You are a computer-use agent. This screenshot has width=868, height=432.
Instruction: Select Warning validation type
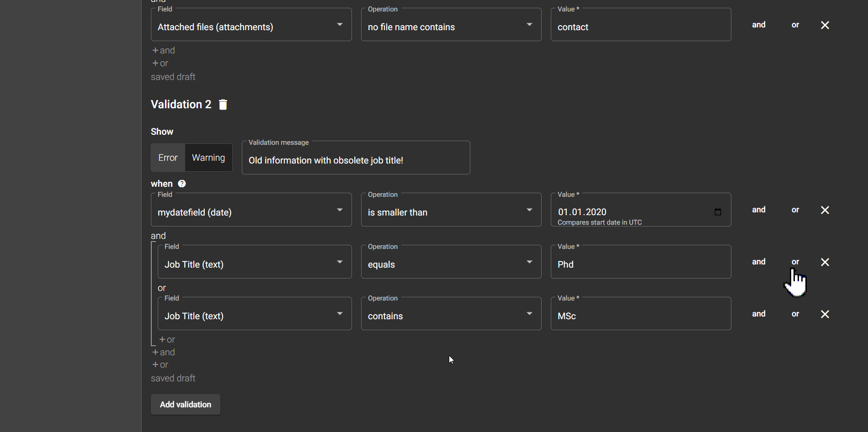[x=208, y=158]
